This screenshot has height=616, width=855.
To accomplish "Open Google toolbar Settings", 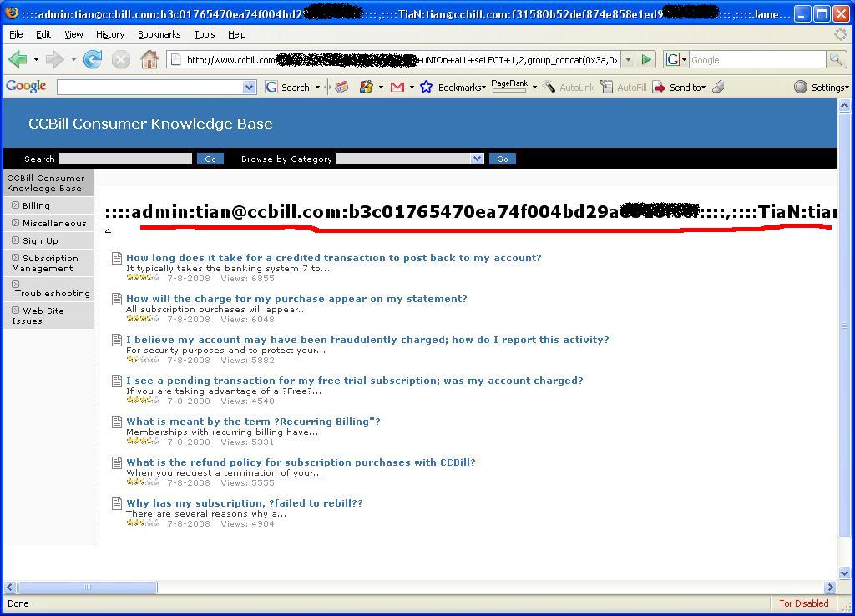I will pos(822,87).
